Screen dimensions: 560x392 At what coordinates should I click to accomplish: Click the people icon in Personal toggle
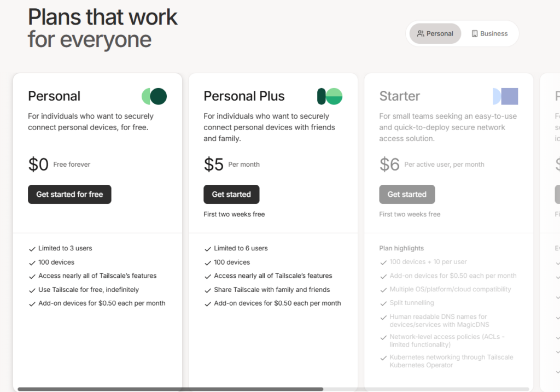[x=421, y=33]
